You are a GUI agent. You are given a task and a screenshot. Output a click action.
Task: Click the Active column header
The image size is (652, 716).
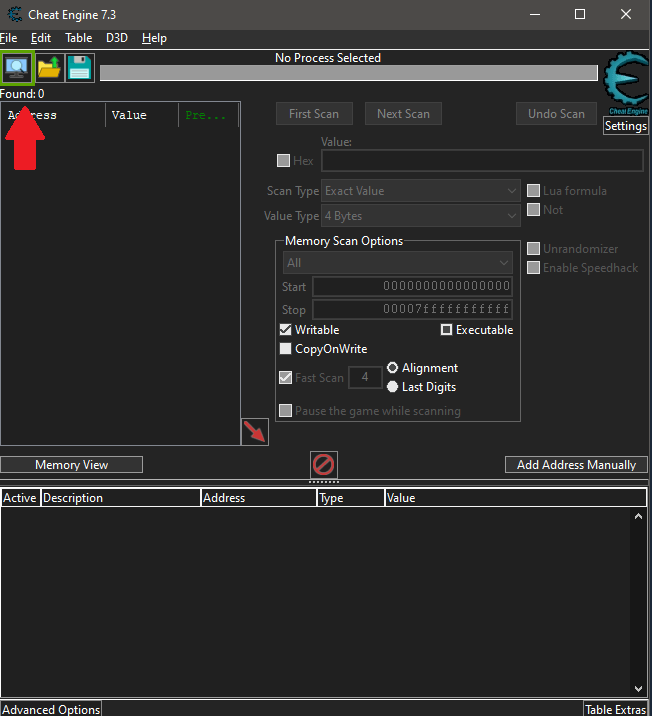(x=20, y=498)
